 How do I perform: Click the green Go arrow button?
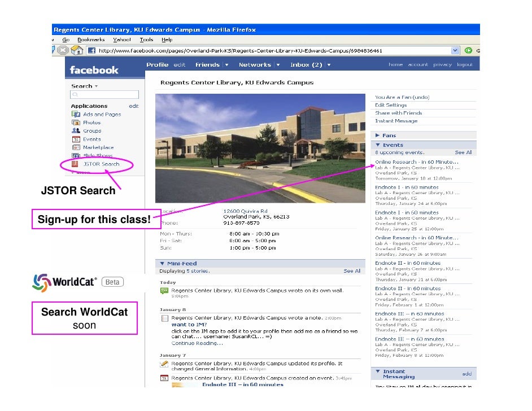coord(468,50)
